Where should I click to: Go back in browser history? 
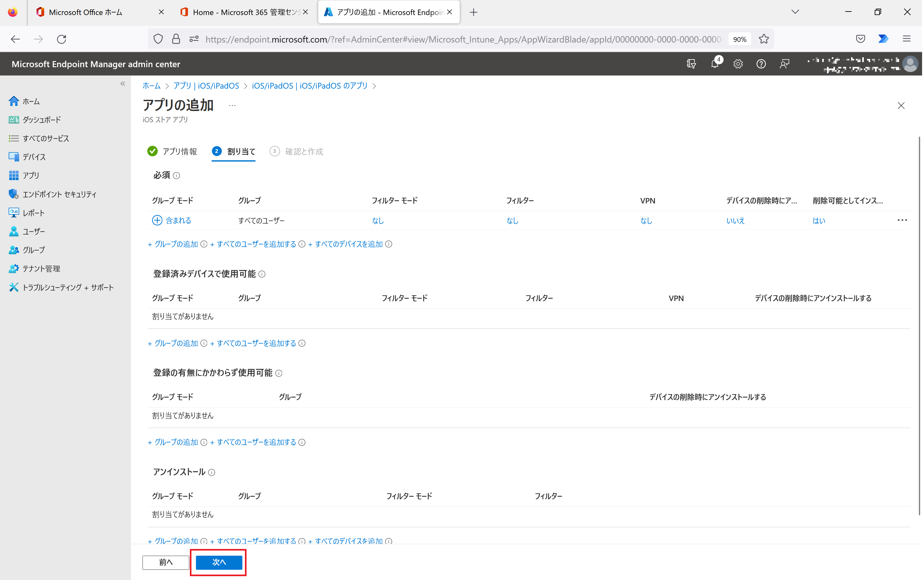[15, 39]
